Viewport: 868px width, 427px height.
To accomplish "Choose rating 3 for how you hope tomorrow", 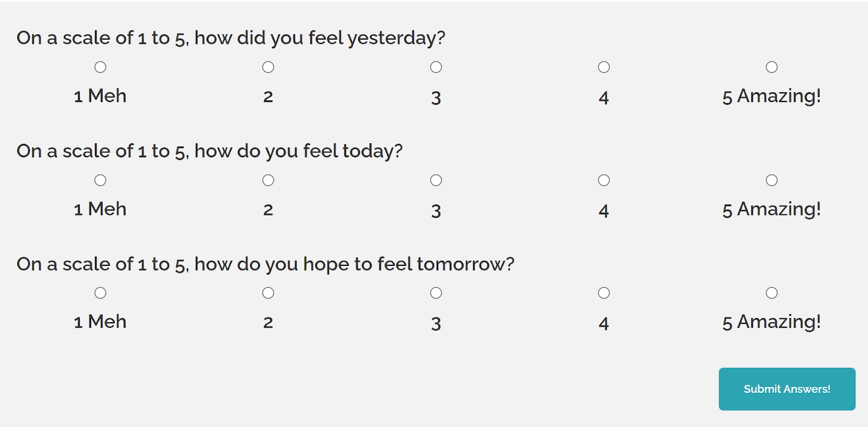I will pos(436,293).
